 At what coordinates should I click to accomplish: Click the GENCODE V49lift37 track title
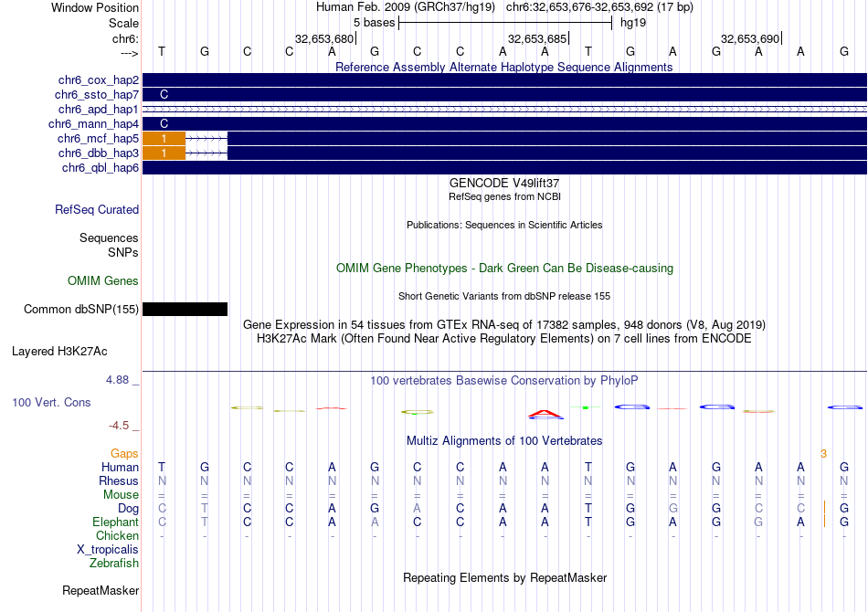click(x=504, y=184)
